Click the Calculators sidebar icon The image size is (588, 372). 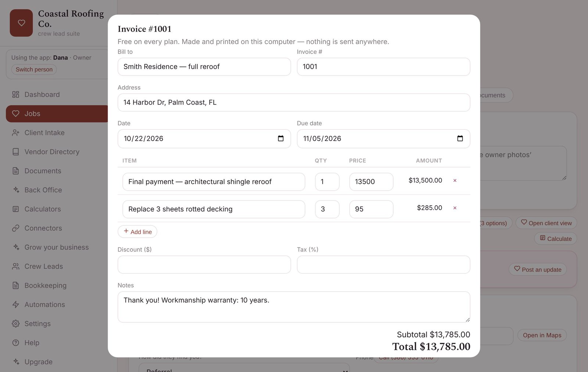15,209
